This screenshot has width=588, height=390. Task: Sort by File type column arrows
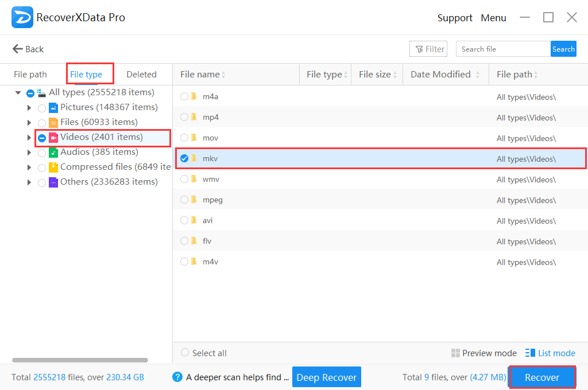tap(346, 75)
